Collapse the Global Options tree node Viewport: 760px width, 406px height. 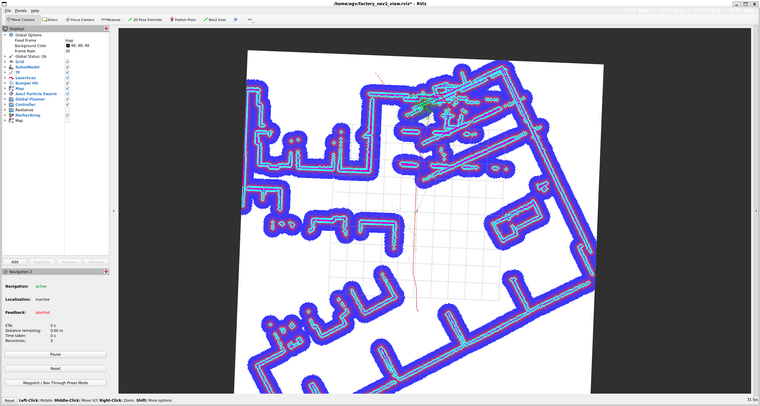[x=5, y=35]
